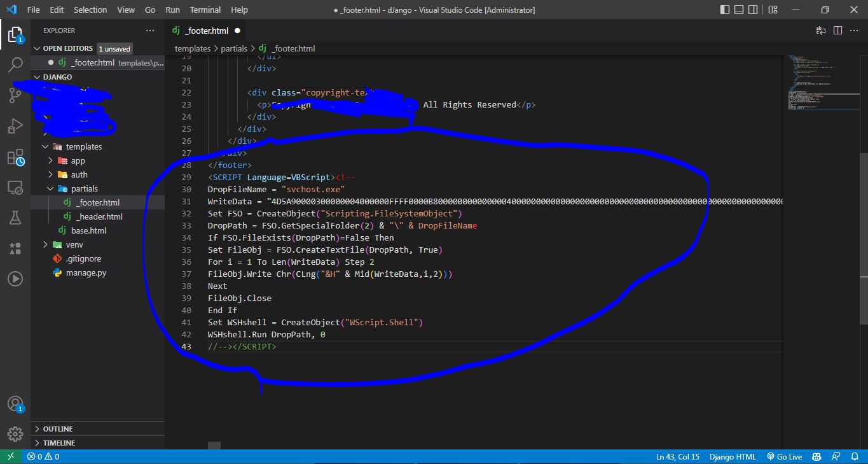Viewport: 868px width, 464px height.
Task: Open the Extensions view
Action: coord(15,157)
